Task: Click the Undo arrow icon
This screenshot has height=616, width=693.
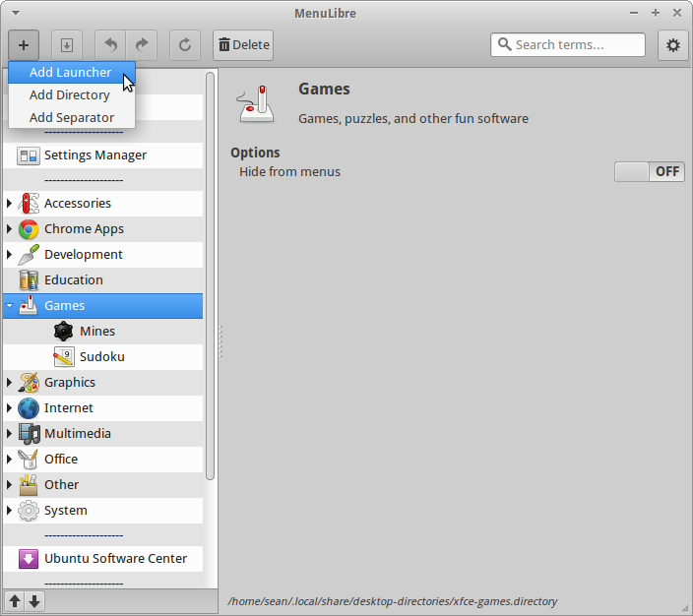Action: (110, 45)
